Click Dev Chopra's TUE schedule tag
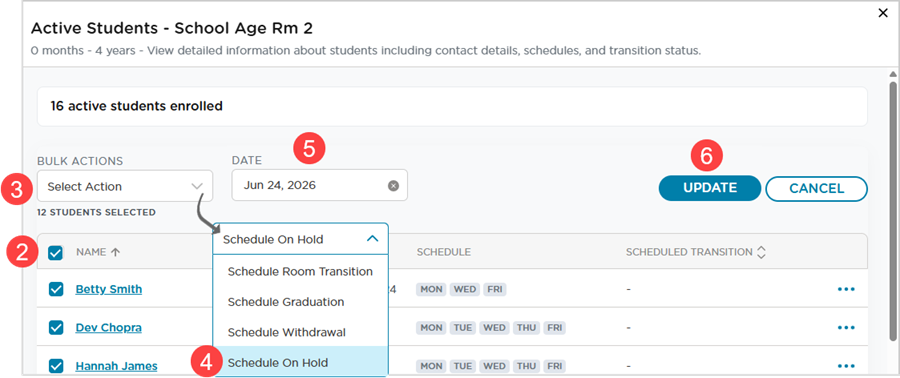 (x=463, y=328)
